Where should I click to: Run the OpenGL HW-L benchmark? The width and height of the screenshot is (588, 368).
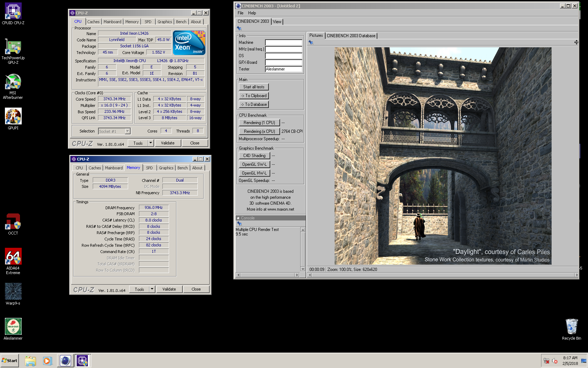(254, 173)
